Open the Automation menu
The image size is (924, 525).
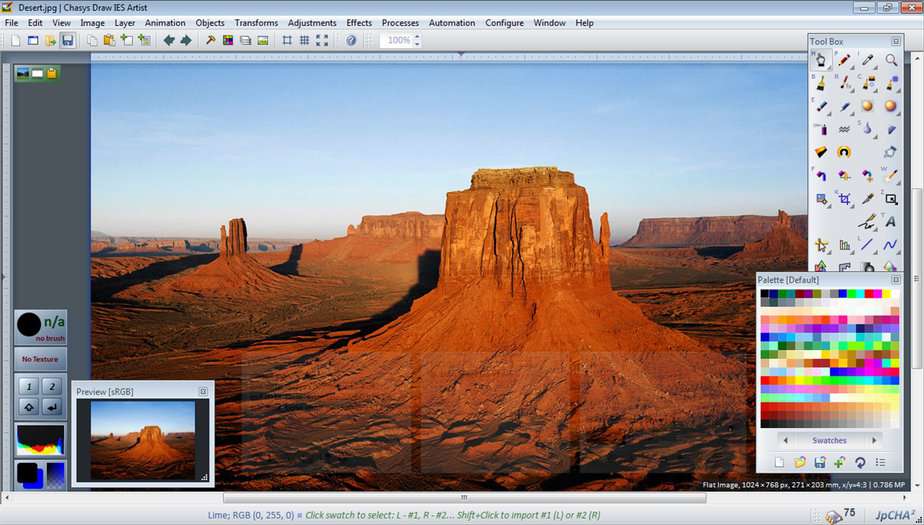(452, 22)
